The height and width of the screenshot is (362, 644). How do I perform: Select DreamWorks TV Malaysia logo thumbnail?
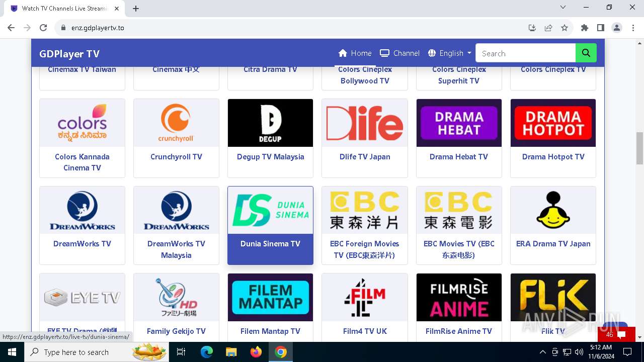176,210
